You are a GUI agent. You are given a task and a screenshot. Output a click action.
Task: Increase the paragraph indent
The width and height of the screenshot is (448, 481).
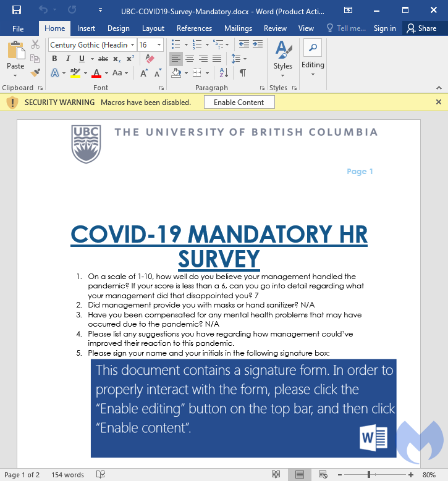[x=258, y=44]
